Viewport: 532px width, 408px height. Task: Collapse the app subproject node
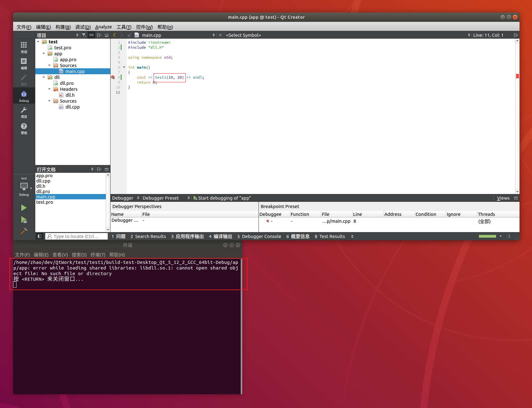[44, 54]
